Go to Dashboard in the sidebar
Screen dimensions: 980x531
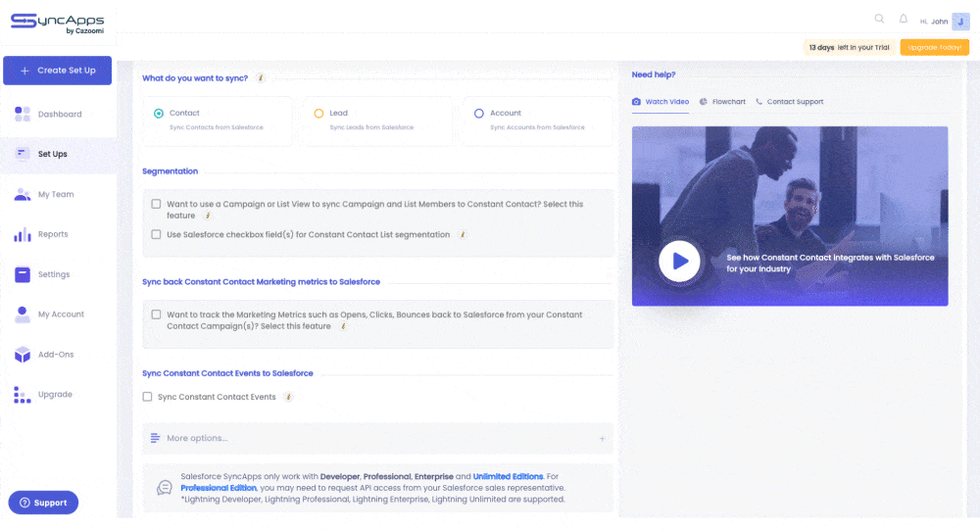tap(60, 115)
